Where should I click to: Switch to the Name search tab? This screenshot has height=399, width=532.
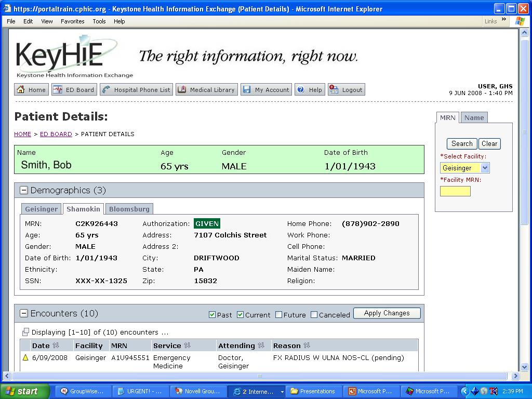coord(474,118)
